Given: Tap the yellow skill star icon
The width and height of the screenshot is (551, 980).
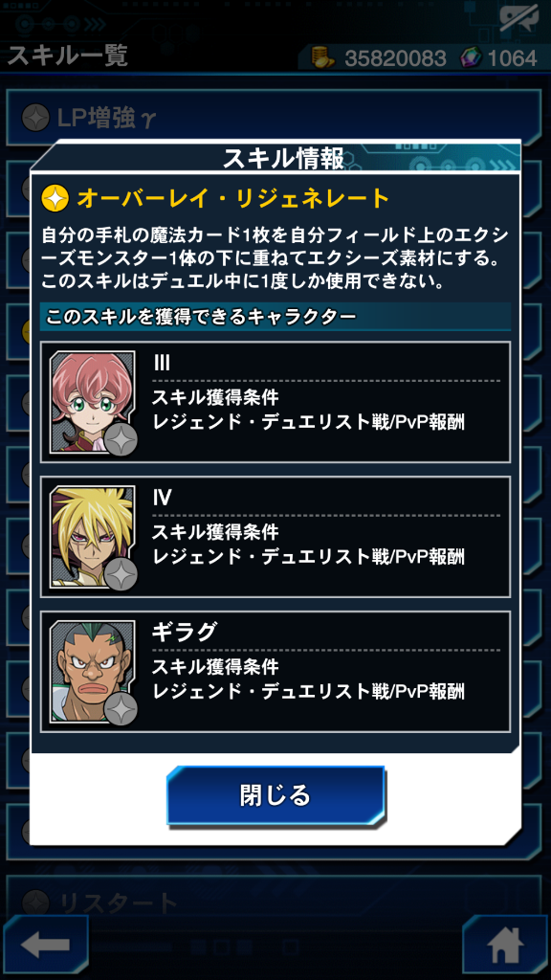Looking at the screenshot, I should coord(55,198).
